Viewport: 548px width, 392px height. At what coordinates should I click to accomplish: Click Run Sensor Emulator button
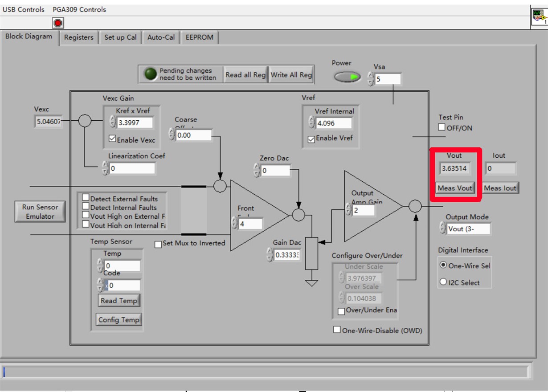point(40,212)
